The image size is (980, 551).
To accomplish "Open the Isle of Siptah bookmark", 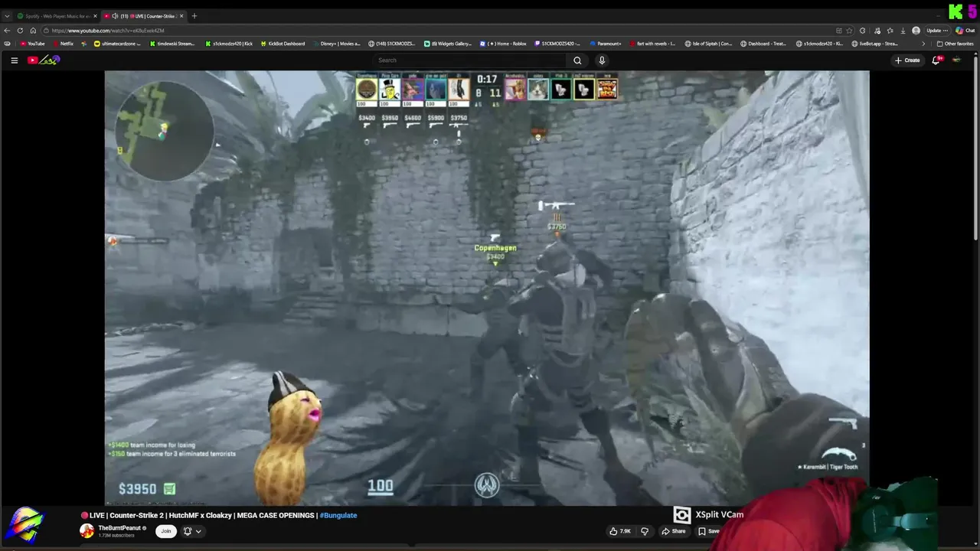I will point(709,44).
